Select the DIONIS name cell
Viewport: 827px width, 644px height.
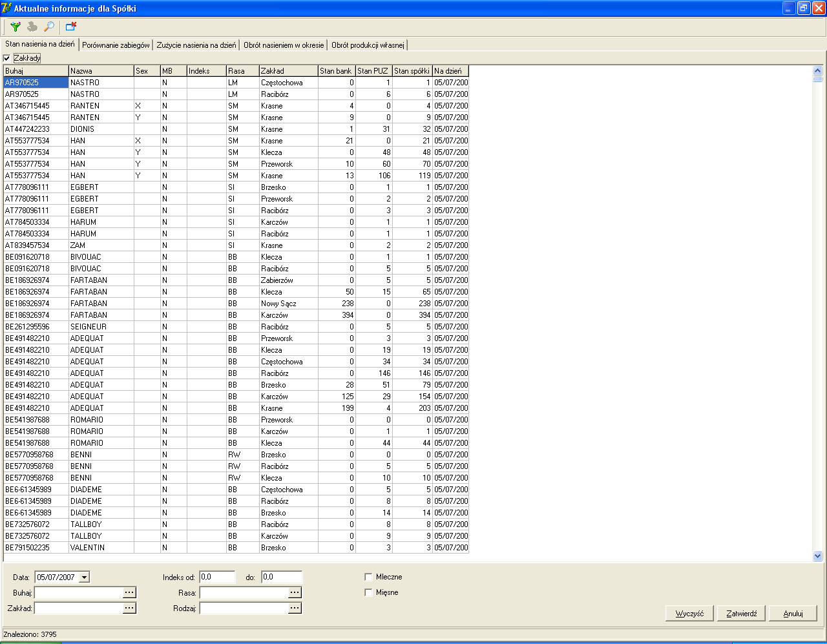click(101, 129)
